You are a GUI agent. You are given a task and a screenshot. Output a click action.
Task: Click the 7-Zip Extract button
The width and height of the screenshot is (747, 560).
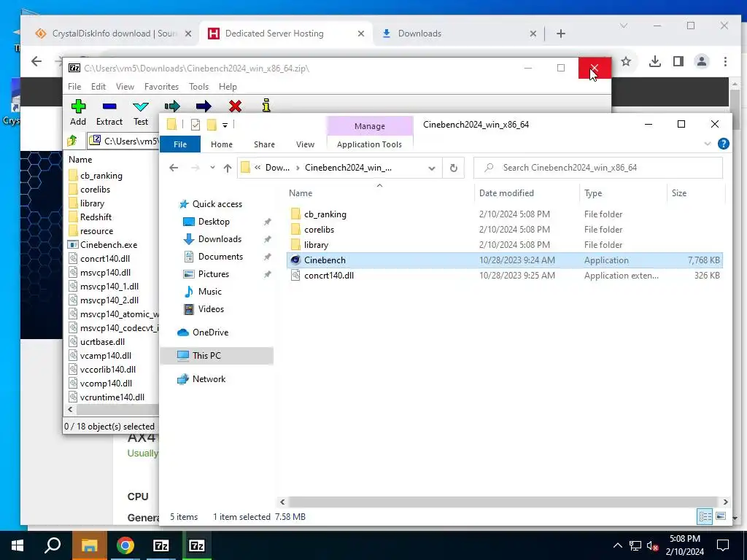[109, 113]
